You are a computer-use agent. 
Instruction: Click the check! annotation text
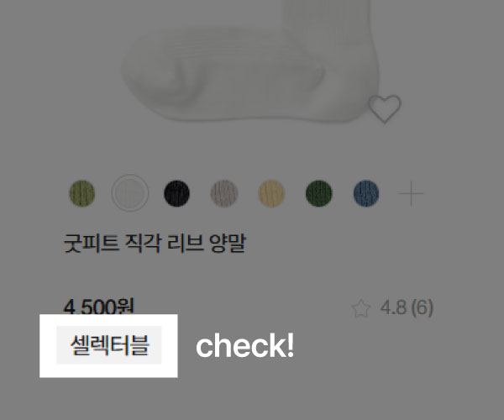point(245,345)
